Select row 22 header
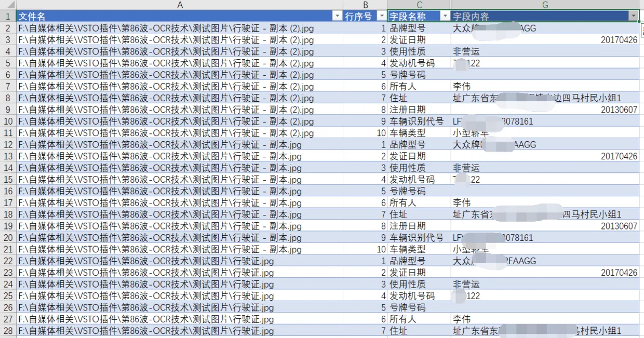This screenshot has height=338, width=644. pos(8,261)
